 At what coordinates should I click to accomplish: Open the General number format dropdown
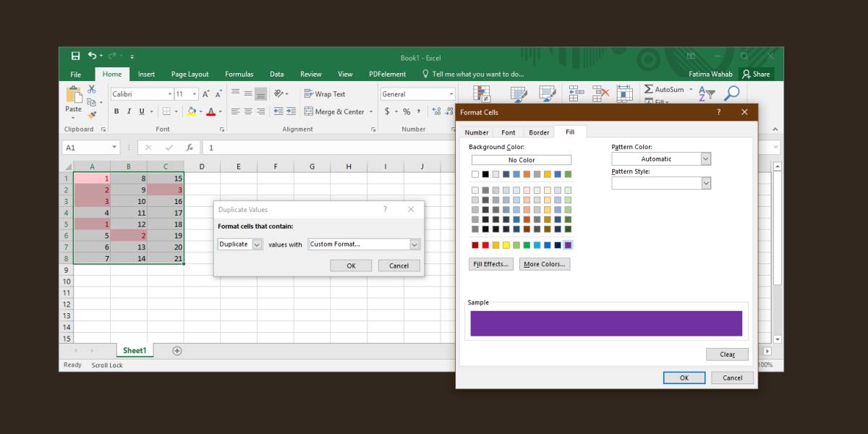click(x=451, y=94)
